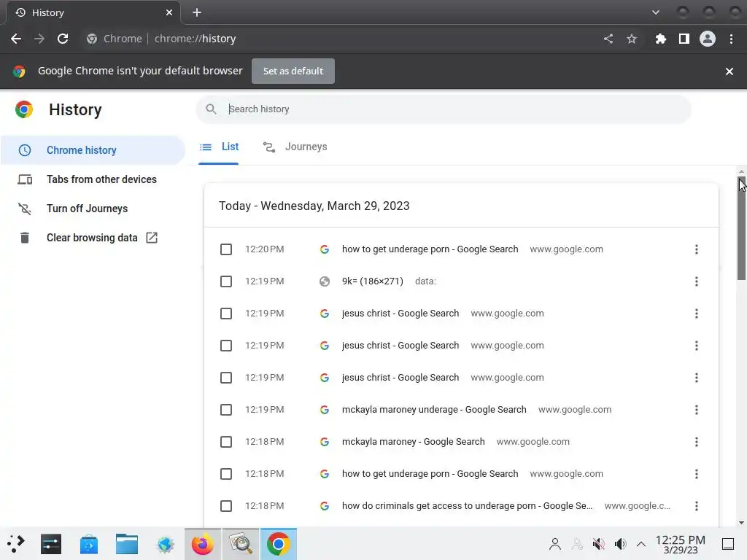Open a new tab with the plus button
747x560 pixels.
pyautogui.click(x=197, y=12)
